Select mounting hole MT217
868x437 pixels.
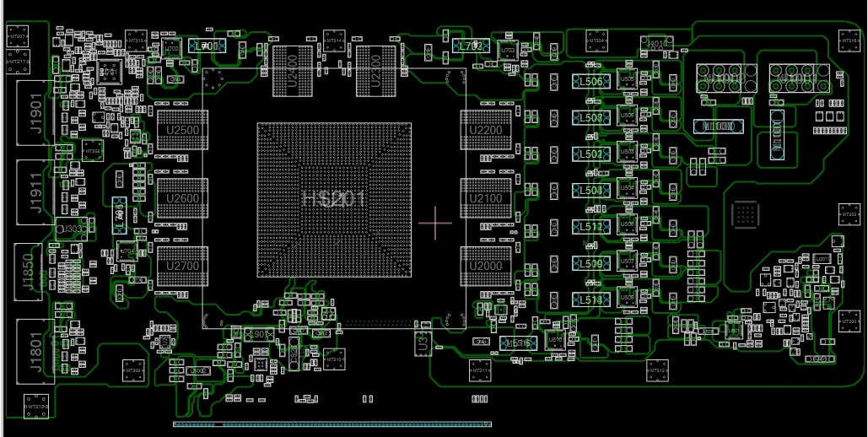coord(18,62)
